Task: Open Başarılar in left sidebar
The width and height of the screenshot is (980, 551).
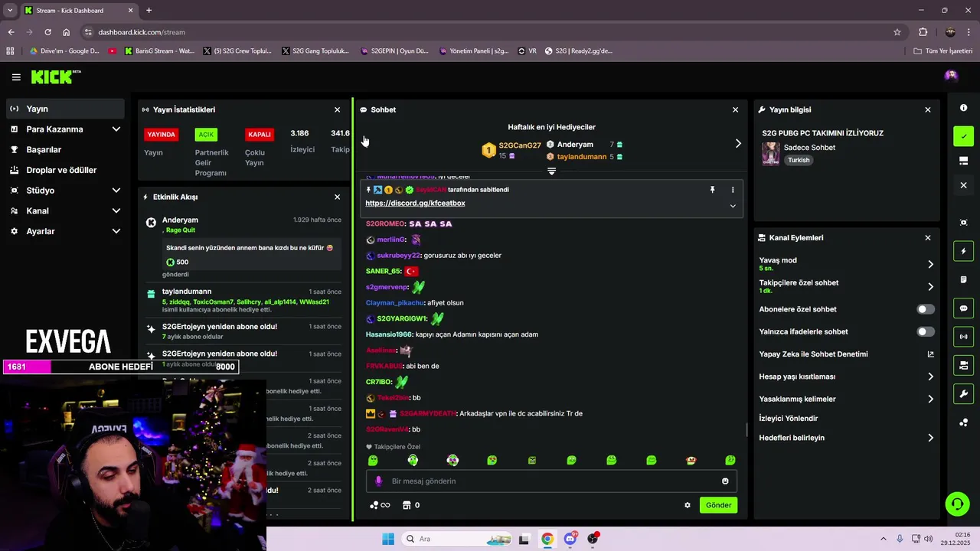Action: (x=65, y=149)
